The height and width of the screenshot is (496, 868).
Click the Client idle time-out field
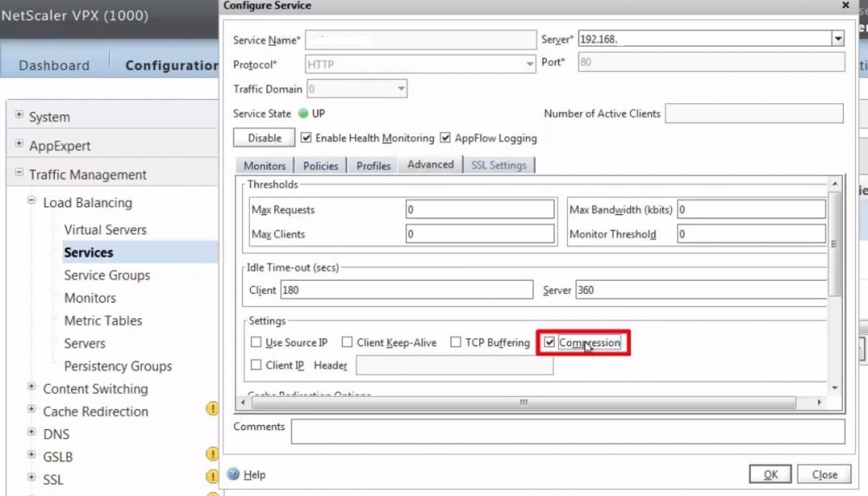pos(407,290)
